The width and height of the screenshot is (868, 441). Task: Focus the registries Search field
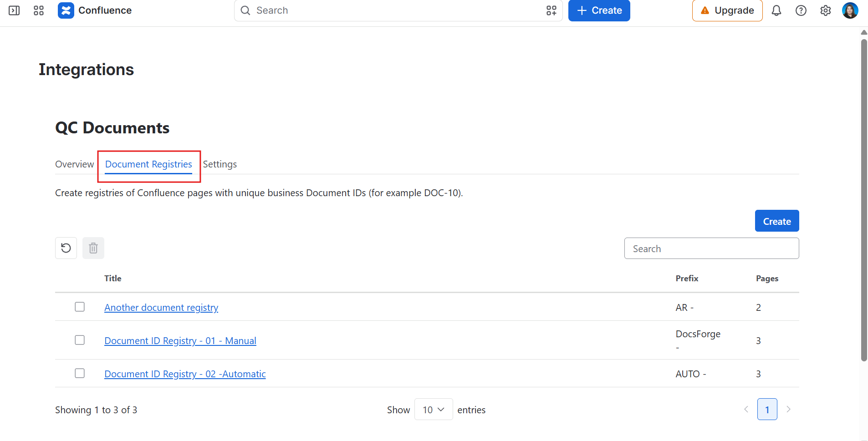pyautogui.click(x=711, y=248)
